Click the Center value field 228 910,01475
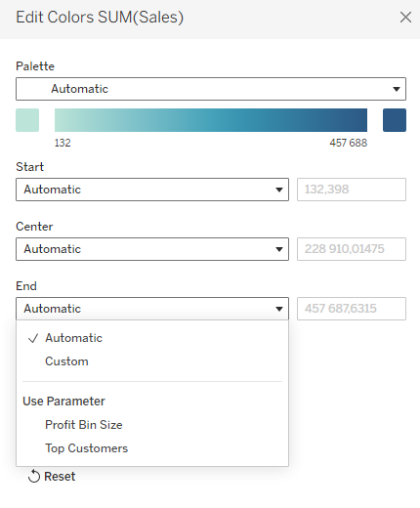Viewport: 420px width, 508px height. pyautogui.click(x=352, y=249)
